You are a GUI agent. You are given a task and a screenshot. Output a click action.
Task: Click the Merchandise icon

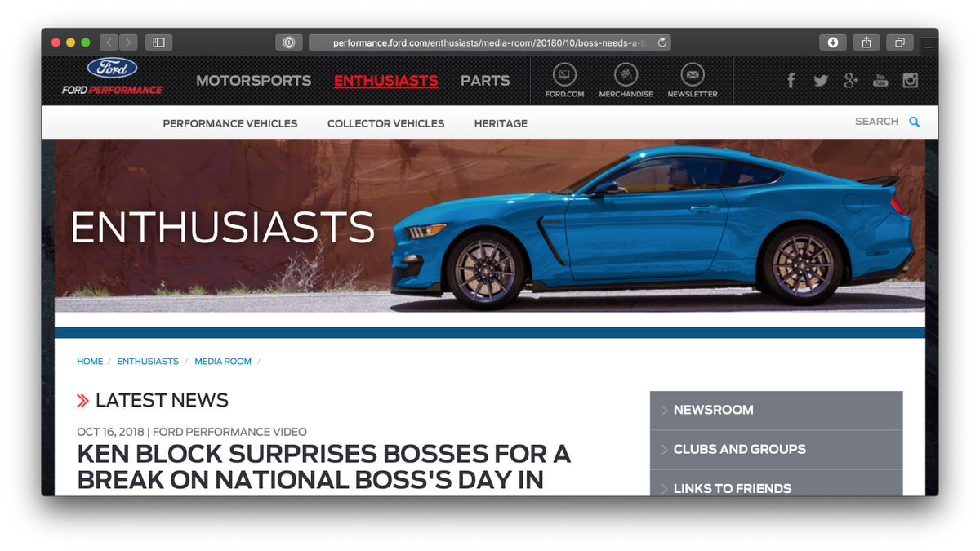coord(626,76)
